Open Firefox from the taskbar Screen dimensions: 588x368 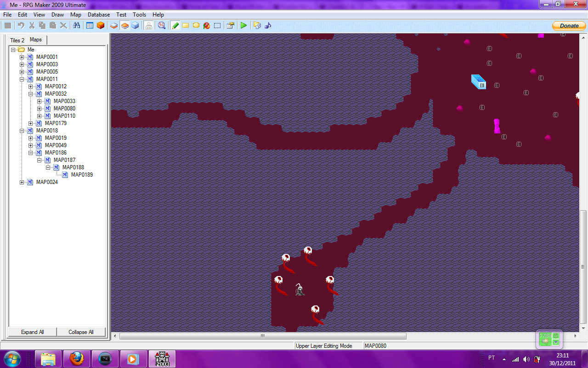point(77,358)
